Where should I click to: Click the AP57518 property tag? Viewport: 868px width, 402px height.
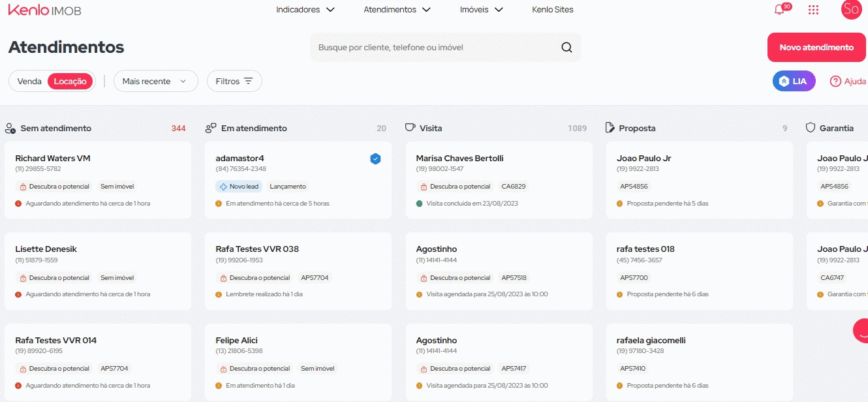[514, 278]
